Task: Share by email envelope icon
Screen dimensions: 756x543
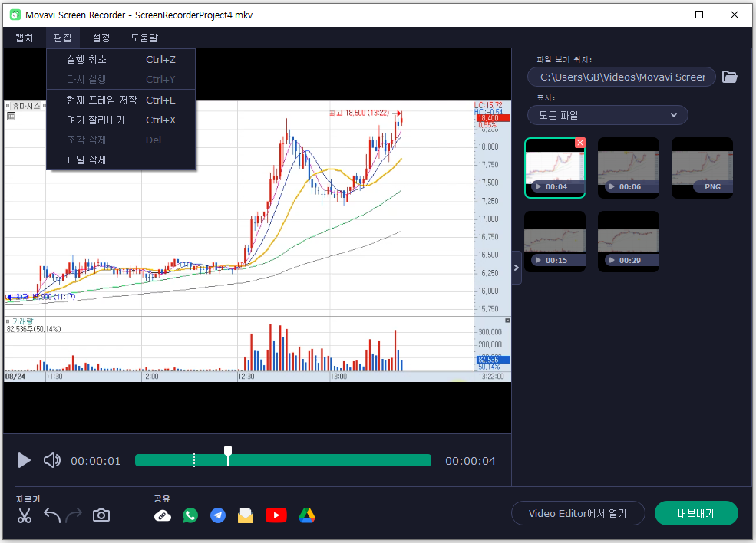Action: coord(246,515)
